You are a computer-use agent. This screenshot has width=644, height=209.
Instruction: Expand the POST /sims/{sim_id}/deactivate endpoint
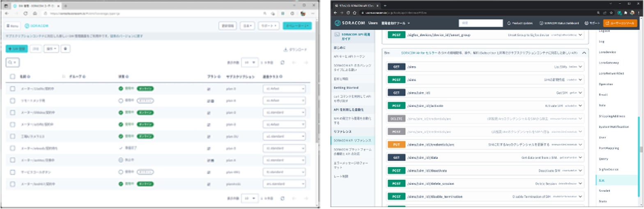(x=485, y=170)
